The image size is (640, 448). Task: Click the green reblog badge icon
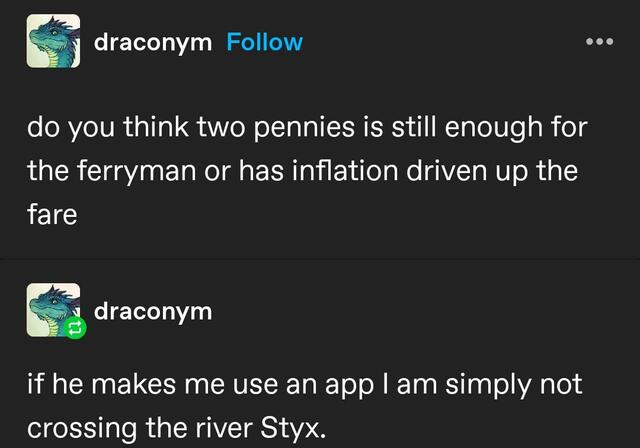[72, 328]
